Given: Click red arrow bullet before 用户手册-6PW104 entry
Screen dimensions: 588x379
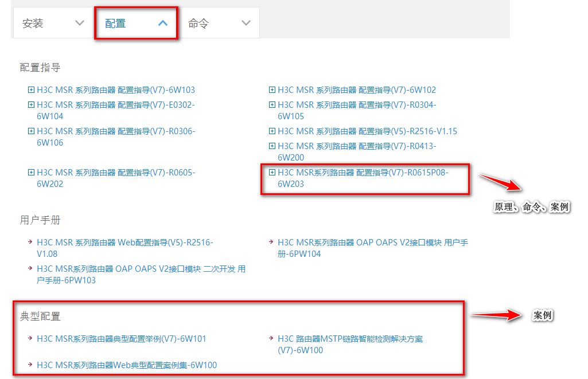Looking at the screenshot, I should click(x=271, y=242).
